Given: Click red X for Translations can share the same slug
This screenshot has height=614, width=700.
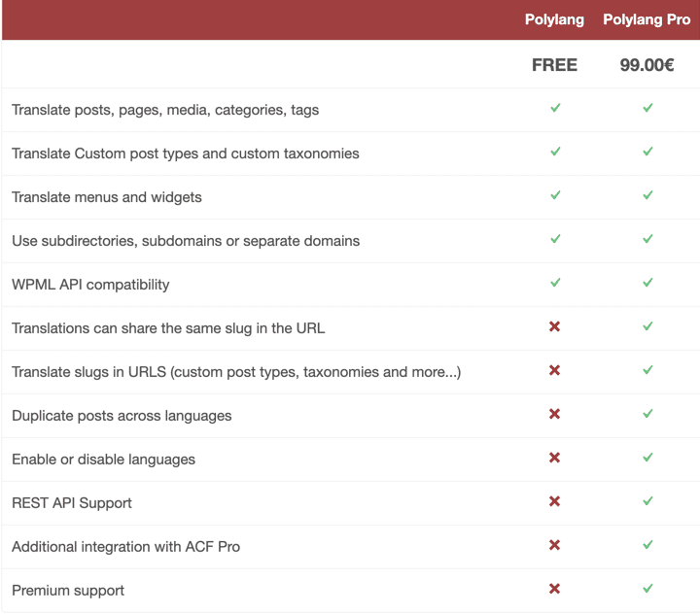Looking at the screenshot, I should 555,326.
